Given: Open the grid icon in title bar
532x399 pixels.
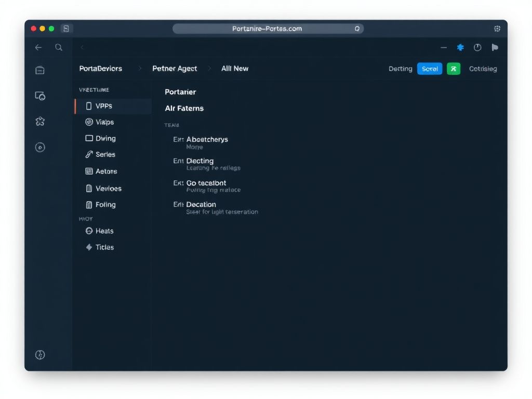Looking at the screenshot, I should (497, 29).
